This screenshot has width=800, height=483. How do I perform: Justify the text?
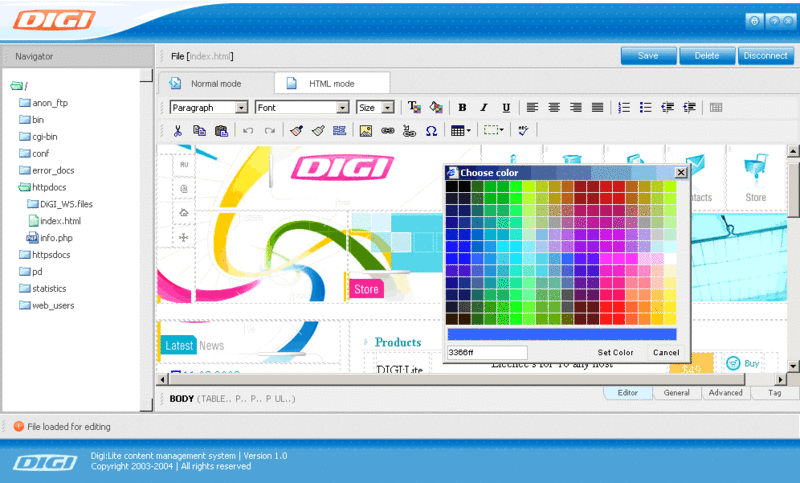[x=597, y=108]
